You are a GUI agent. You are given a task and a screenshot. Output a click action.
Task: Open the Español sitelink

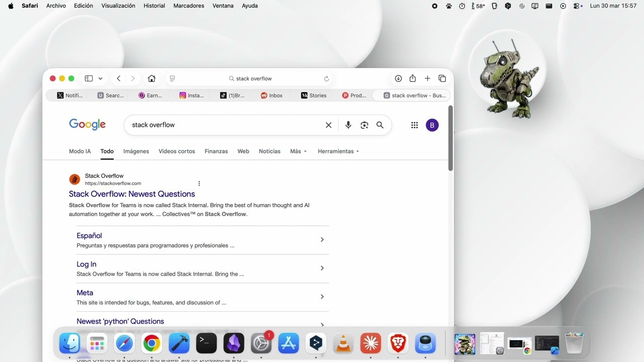coord(89,236)
